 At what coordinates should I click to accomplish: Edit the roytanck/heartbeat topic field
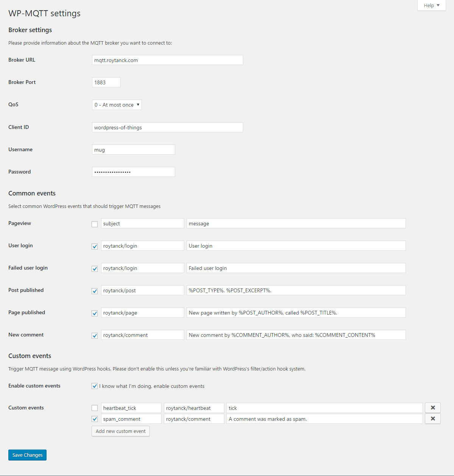(194, 408)
